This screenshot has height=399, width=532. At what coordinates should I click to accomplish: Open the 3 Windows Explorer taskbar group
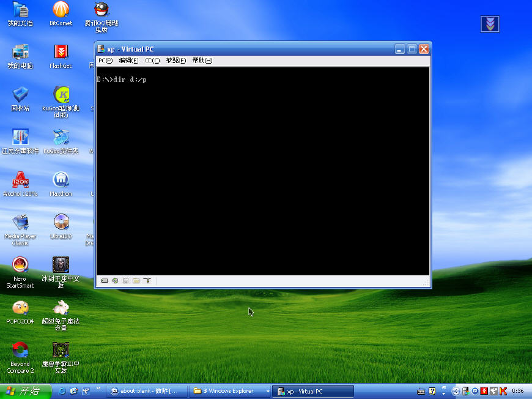230,391
